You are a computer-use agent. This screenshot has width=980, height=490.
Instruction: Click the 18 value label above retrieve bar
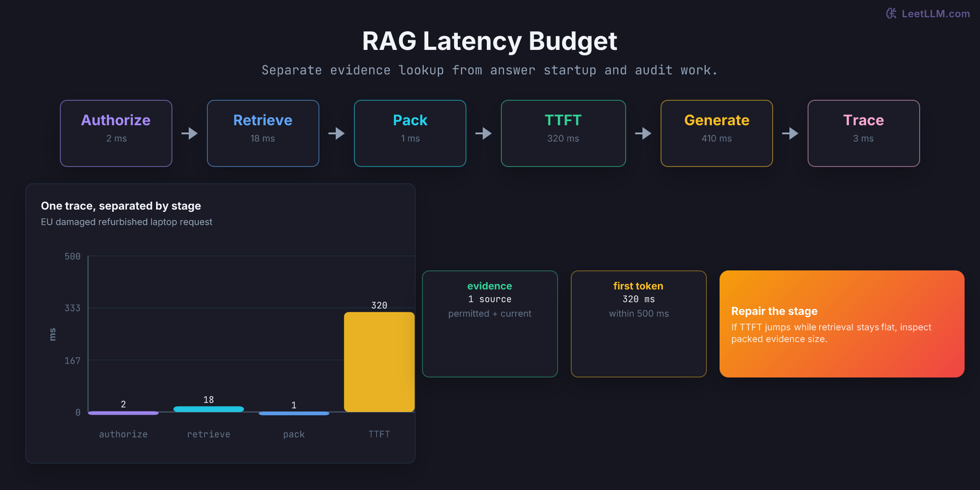[209, 400]
